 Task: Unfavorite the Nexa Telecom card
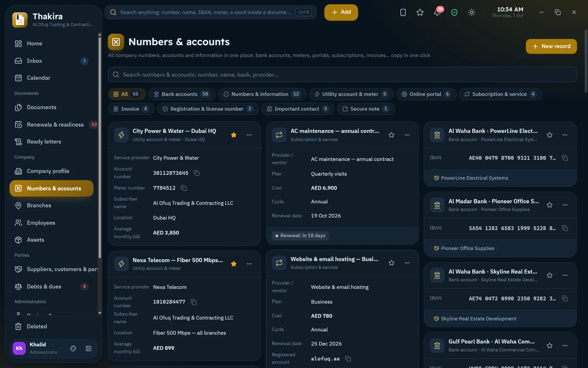coord(234,264)
